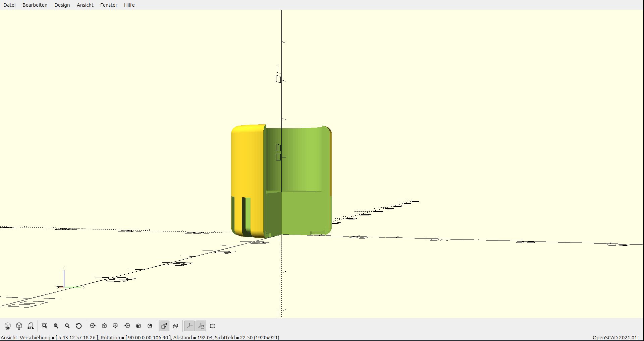Switch to the Back view
The height and width of the screenshot is (341, 644).
[150, 326]
